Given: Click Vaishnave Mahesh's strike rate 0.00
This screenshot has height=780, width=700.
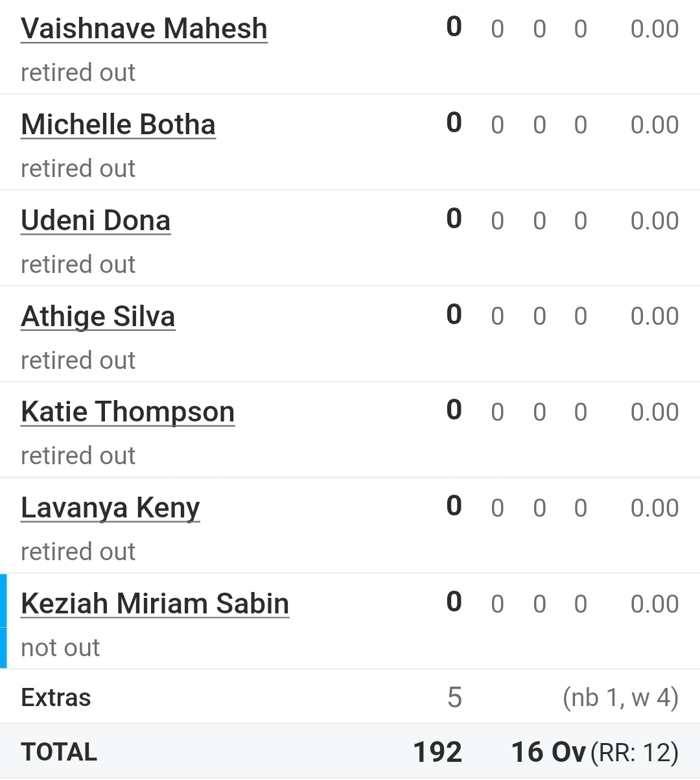Looking at the screenshot, I should coord(655,29).
